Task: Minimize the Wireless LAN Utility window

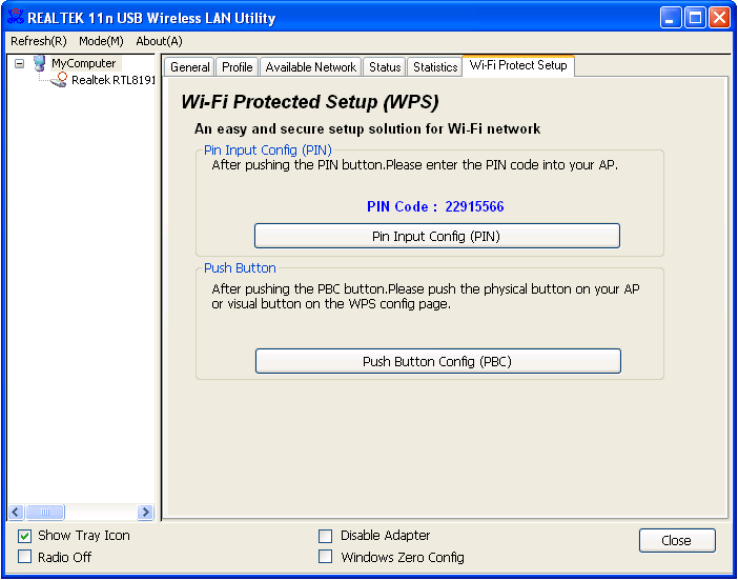Action: [x=671, y=18]
